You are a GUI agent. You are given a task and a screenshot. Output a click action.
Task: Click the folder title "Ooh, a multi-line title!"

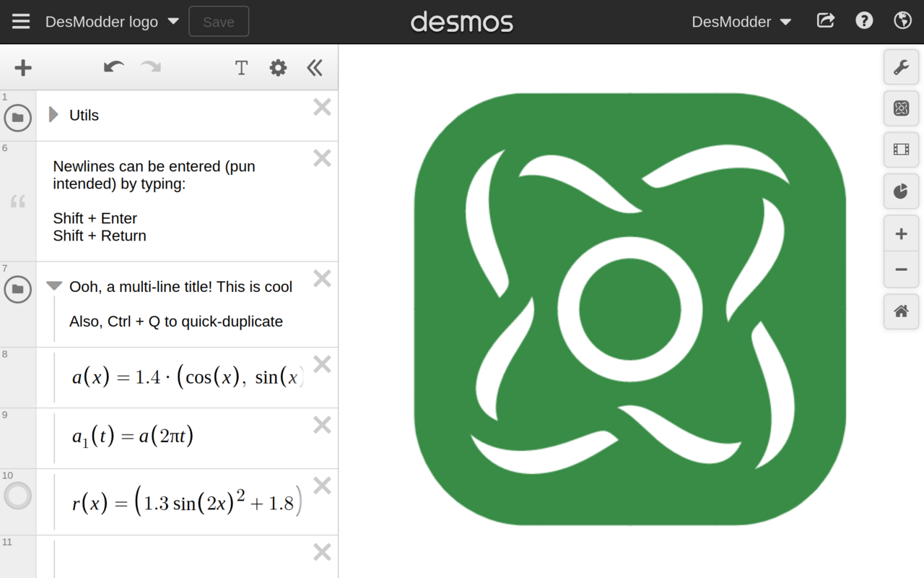141,287
